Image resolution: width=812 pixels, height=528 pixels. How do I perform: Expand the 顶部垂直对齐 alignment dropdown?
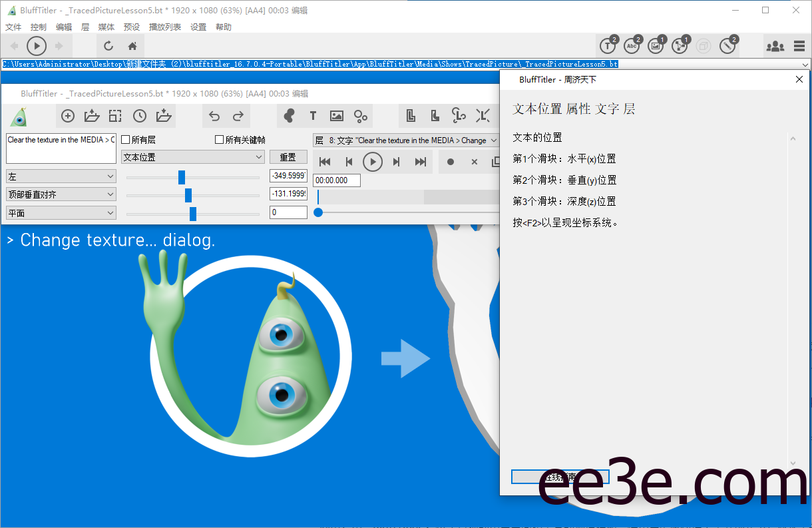coord(61,194)
